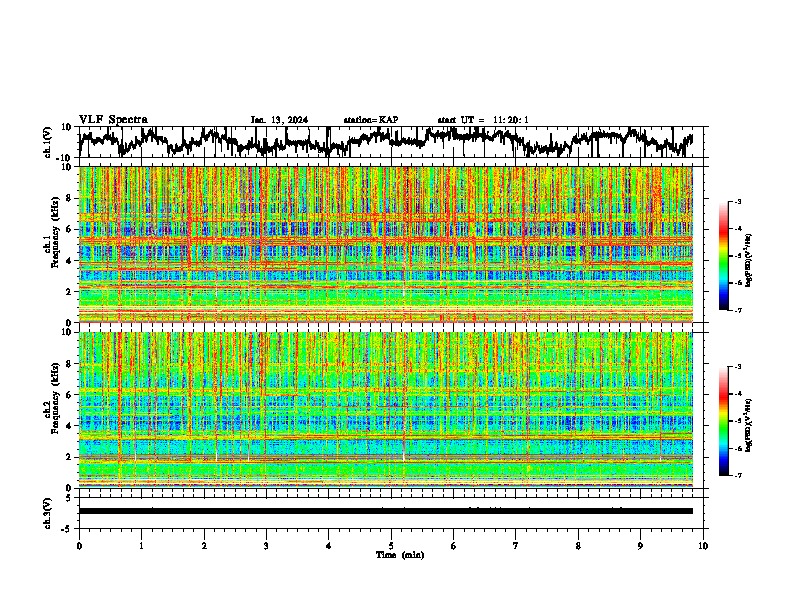792x612 pixels.
Task: Click the ch.2 color bar log(PSD) unit label
Action: point(749,425)
